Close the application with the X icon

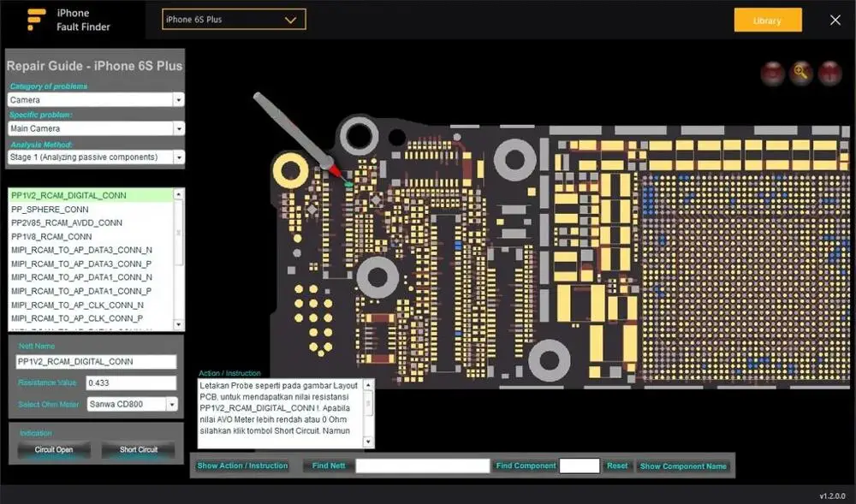[x=835, y=21]
